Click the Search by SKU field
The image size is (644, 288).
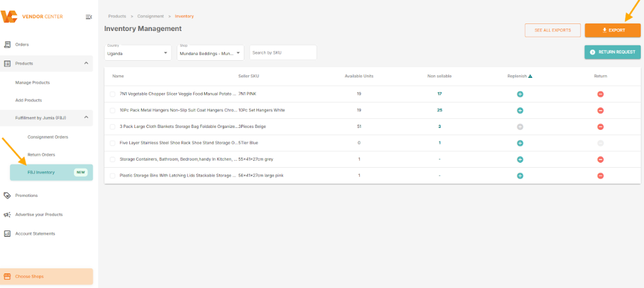283,53
